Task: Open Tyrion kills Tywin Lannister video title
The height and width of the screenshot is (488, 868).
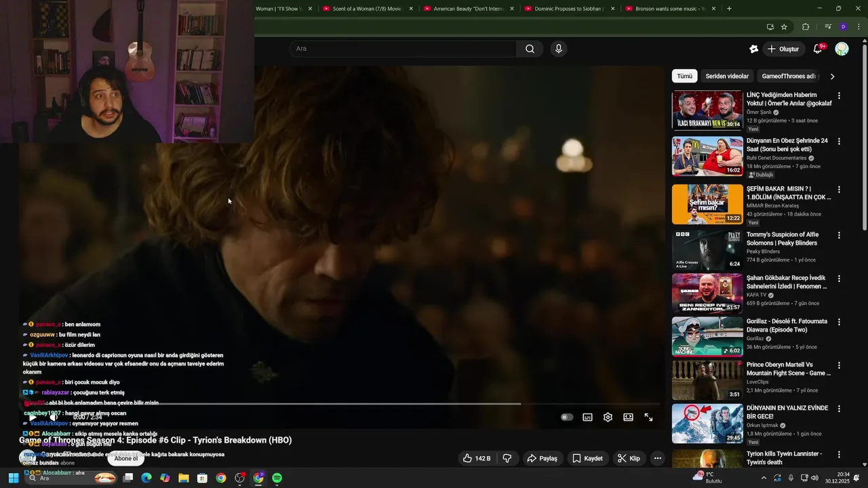Action: click(784, 458)
